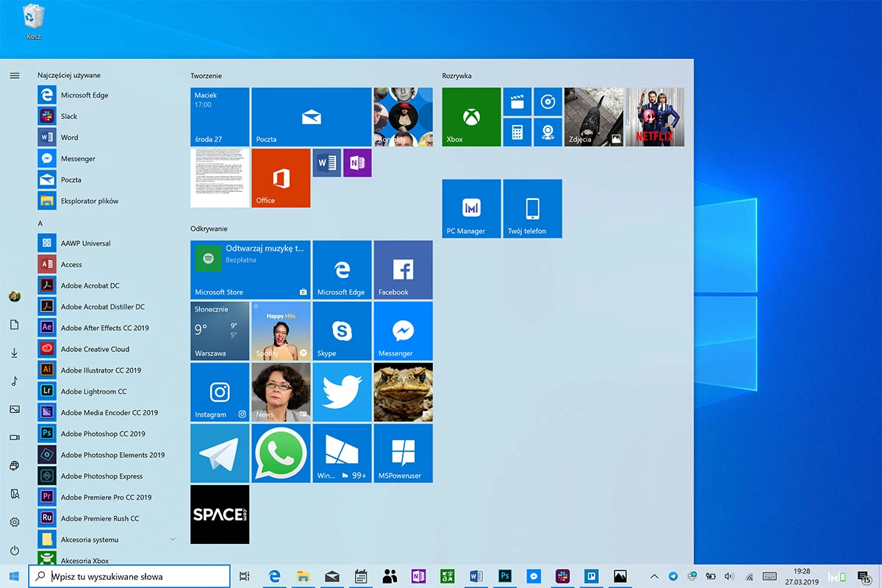Open Adobe Photoshop CC 2019 from list
The height and width of the screenshot is (588, 882).
tap(107, 434)
